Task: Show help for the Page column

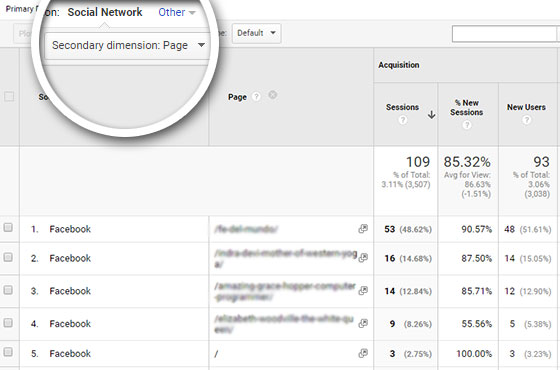Action: (256, 96)
